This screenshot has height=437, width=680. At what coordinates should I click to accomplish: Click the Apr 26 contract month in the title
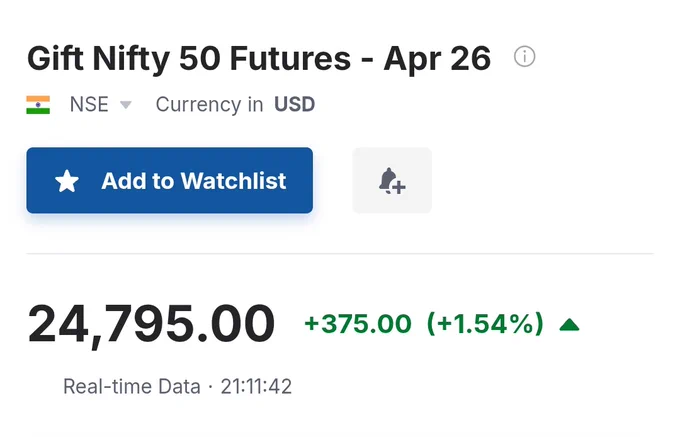click(x=437, y=59)
